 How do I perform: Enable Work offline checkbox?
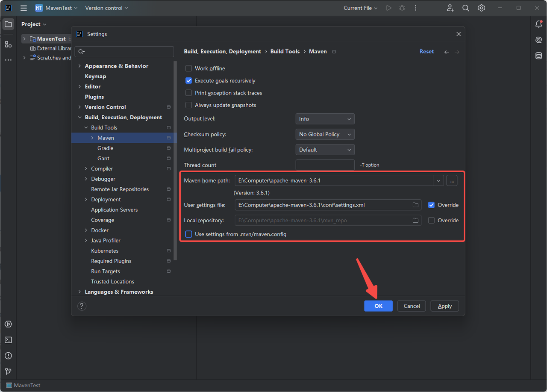pos(188,68)
